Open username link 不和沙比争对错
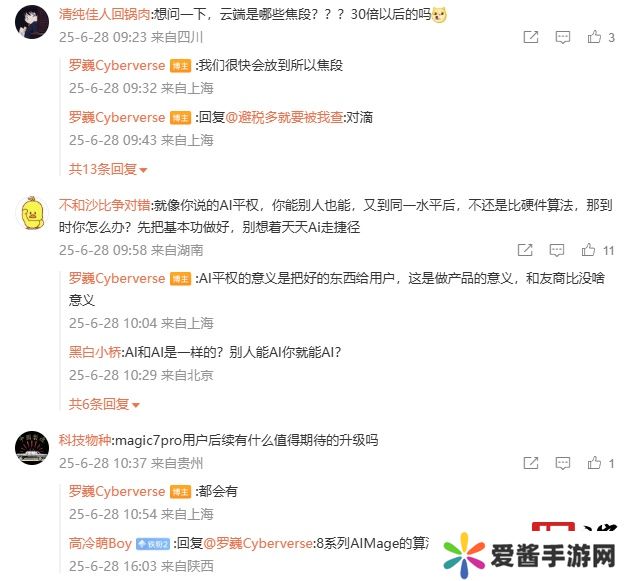 point(104,205)
